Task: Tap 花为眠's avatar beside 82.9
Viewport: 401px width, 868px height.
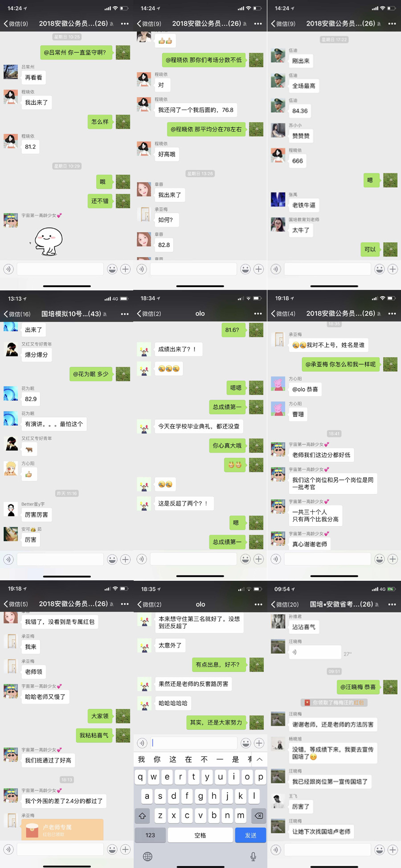Action: pos(11,393)
